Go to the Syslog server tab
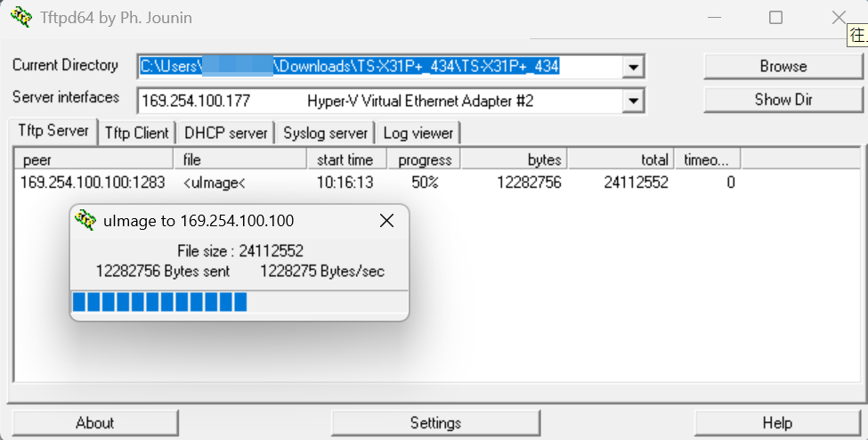Viewport: 868px width, 440px height. [x=325, y=134]
